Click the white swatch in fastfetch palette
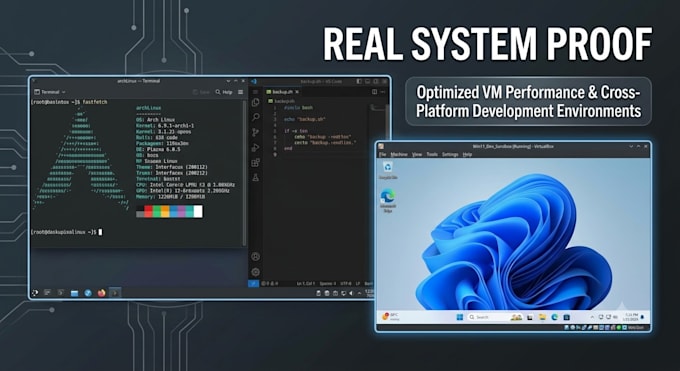This screenshot has height=371, width=680. [x=198, y=211]
